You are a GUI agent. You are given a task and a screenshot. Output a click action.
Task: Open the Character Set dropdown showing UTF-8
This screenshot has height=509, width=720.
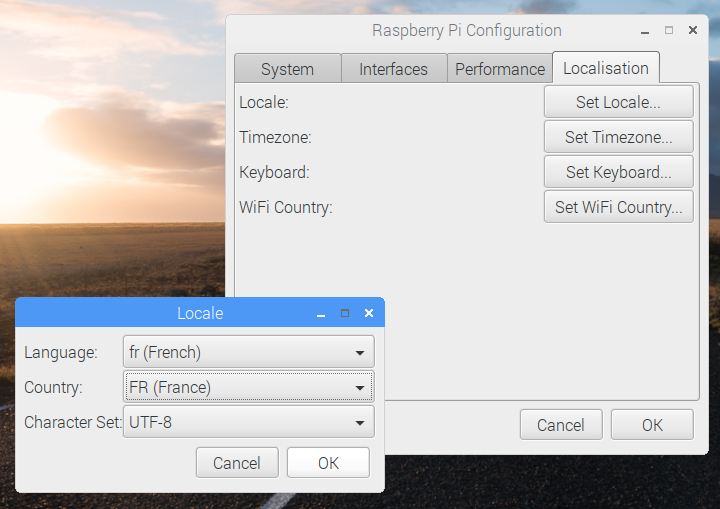[x=249, y=422]
